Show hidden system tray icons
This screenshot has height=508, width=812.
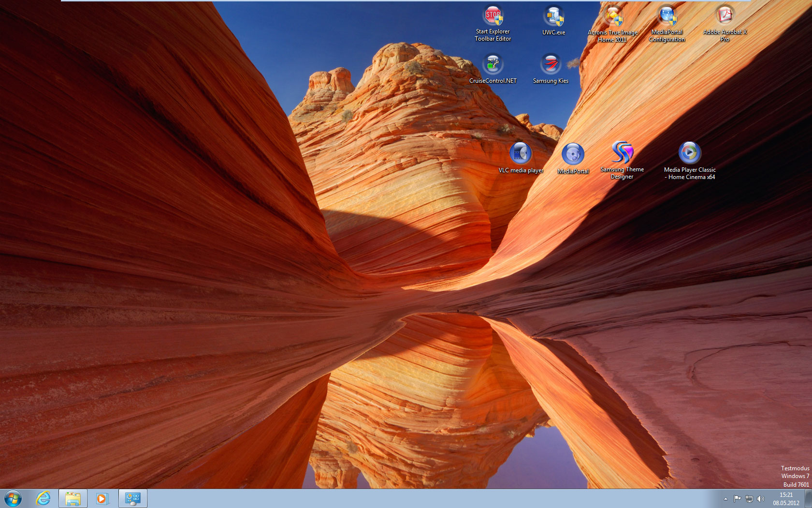point(725,499)
